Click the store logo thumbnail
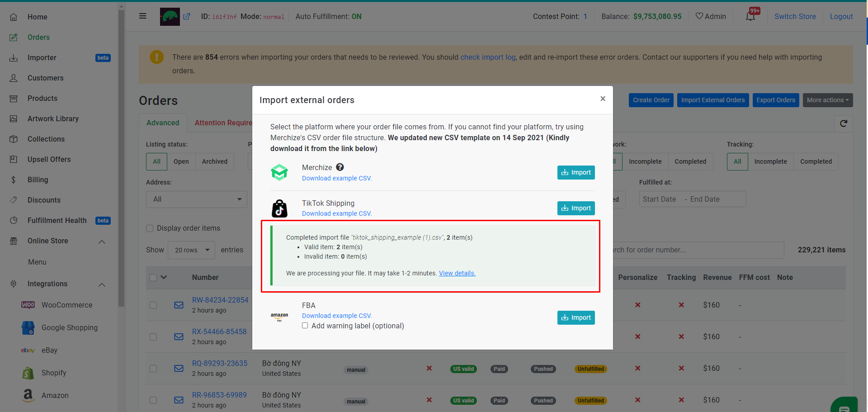 pyautogui.click(x=170, y=17)
